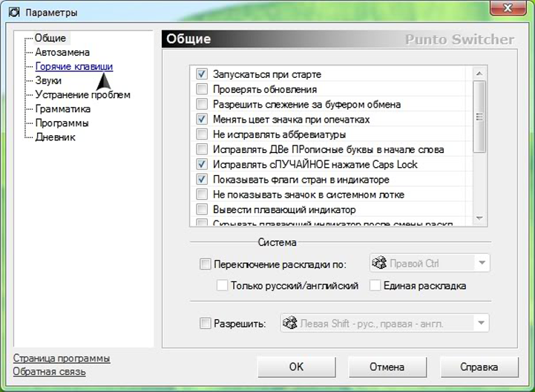Close the Параметры window
The width and height of the screenshot is (535, 392).
point(508,8)
